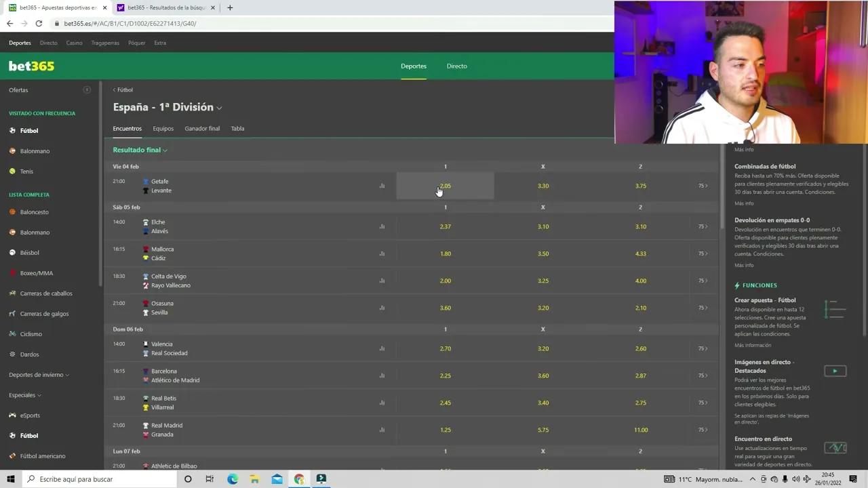
Task: Play the Imágenes en directo icon
Action: (x=835, y=371)
